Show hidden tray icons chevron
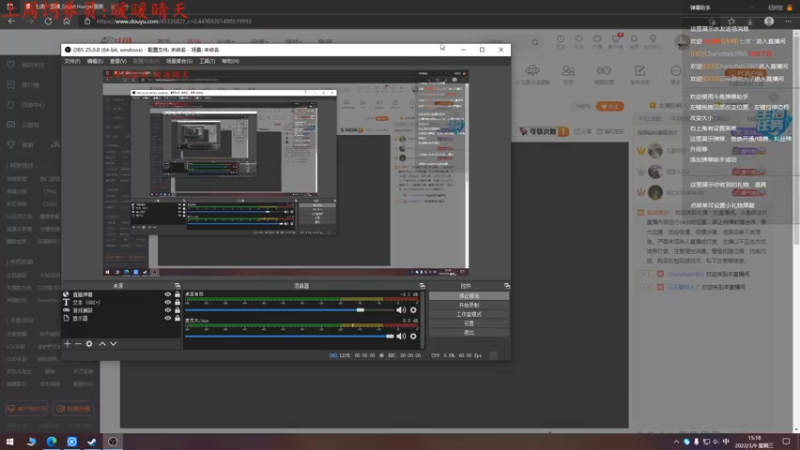Screen dimensions: 800x450 tap(676, 442)
